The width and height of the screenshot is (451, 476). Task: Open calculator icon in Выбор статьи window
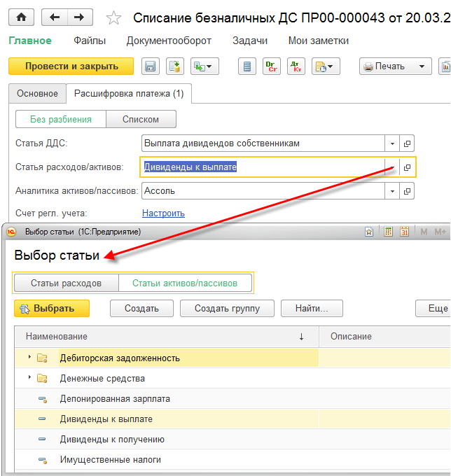(387, 232)
